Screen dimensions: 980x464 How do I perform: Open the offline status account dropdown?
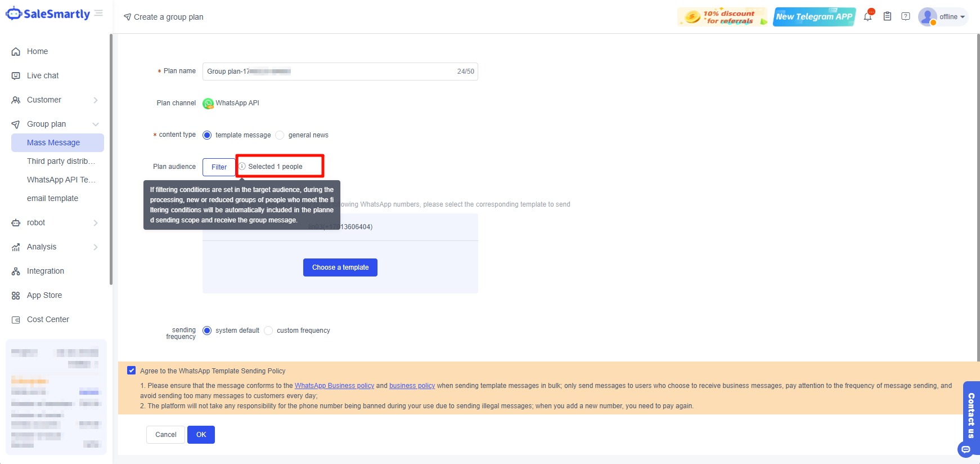[943, 17]
